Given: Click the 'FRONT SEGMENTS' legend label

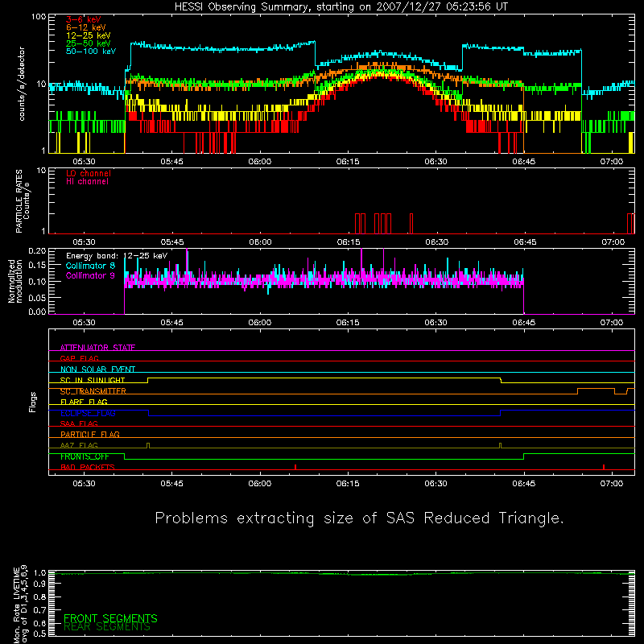Looking at the screenshot, I should [110, 618].
